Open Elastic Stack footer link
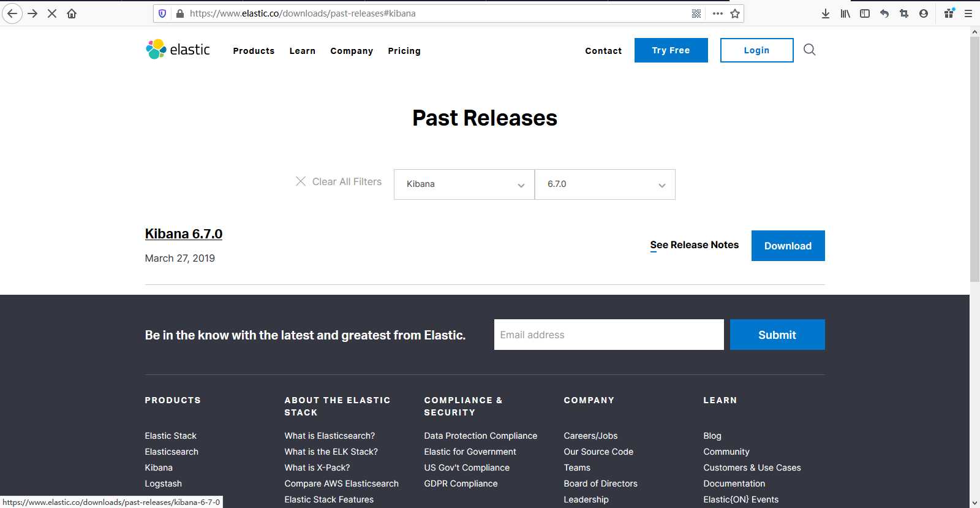980x508 pixels. tap(171, 436)
